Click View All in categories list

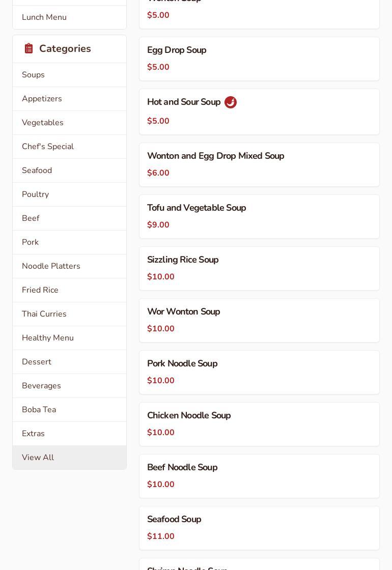(x=38, y=458)
